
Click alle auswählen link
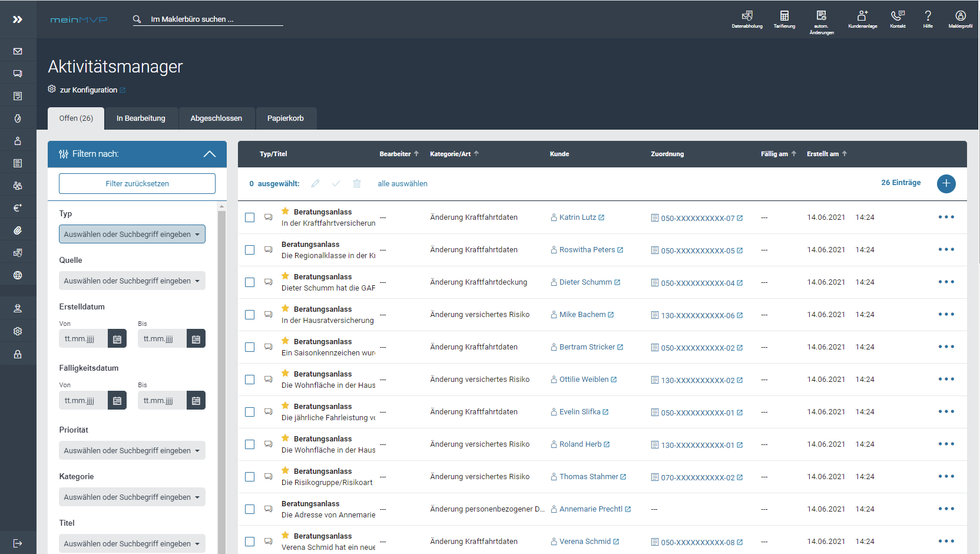(x=403, y=184)
